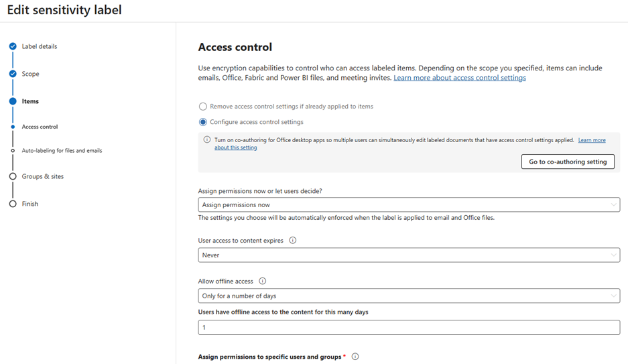This screenshot has width=628, height=364.
Task: Select Configure access control settings radio button
Action: pyautogui.click(x=203, y=122)
